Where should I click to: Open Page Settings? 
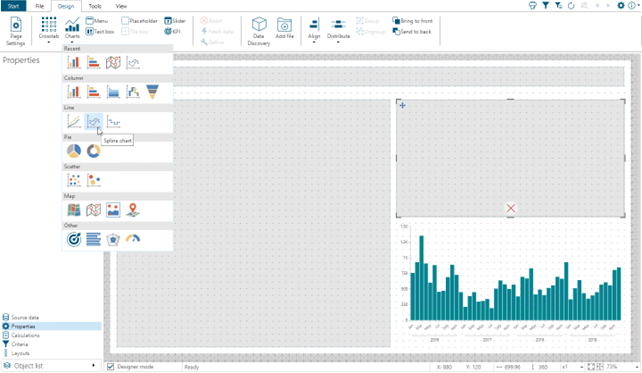16,31
